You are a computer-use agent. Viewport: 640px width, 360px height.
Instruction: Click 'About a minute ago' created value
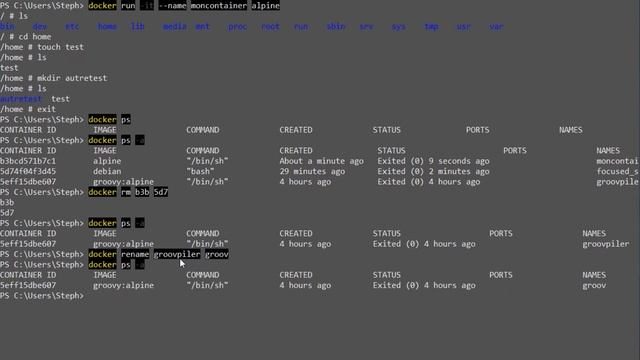click(321, 161)
